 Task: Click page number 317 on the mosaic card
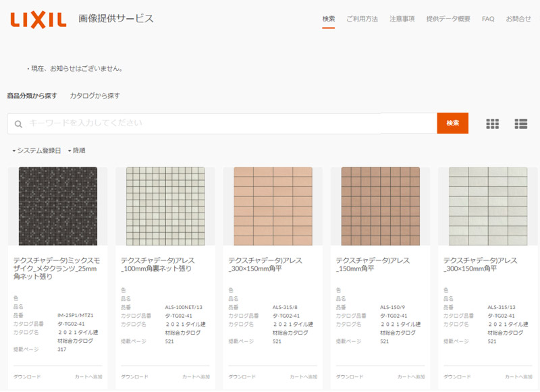tap(61, 349)
